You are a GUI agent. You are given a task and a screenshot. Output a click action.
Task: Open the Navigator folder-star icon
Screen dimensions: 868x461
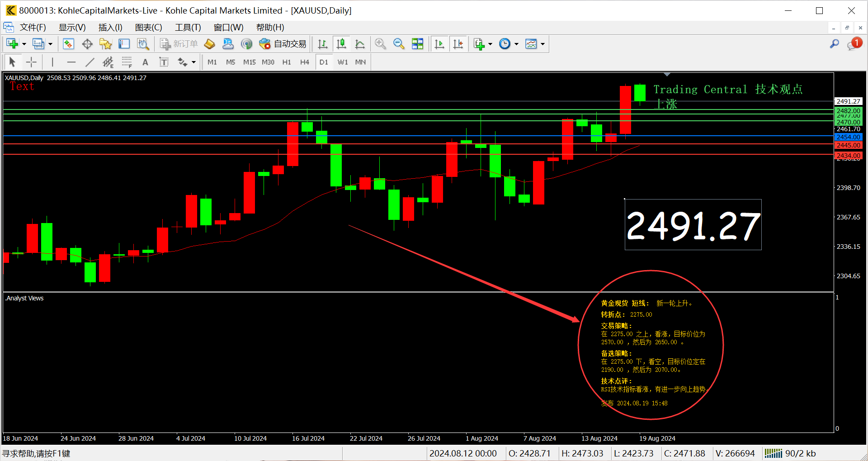pyautogui.click(x=105, y=44)
